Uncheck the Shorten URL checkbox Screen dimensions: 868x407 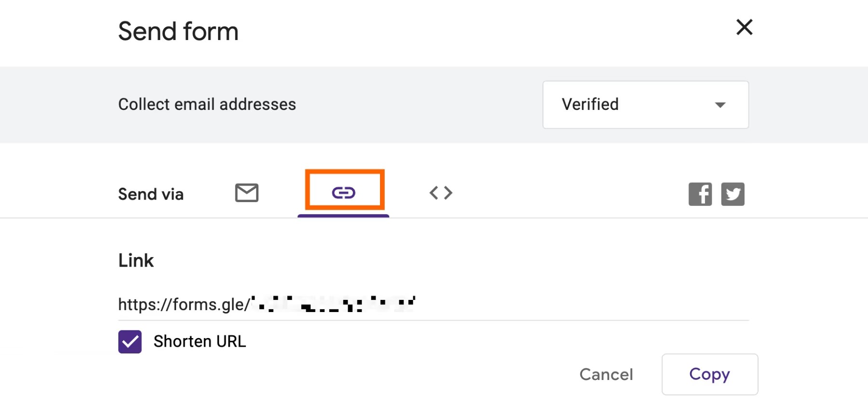click(x=130, y=342)
